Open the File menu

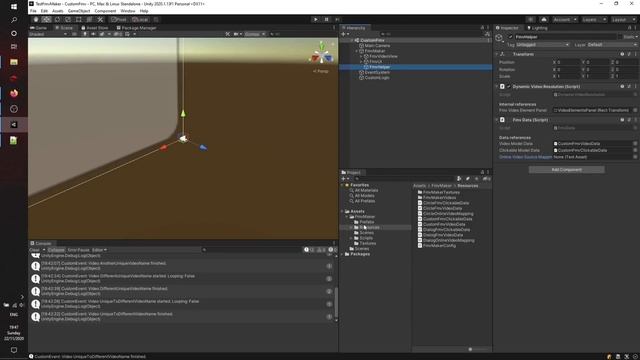[x=33, y=11]
